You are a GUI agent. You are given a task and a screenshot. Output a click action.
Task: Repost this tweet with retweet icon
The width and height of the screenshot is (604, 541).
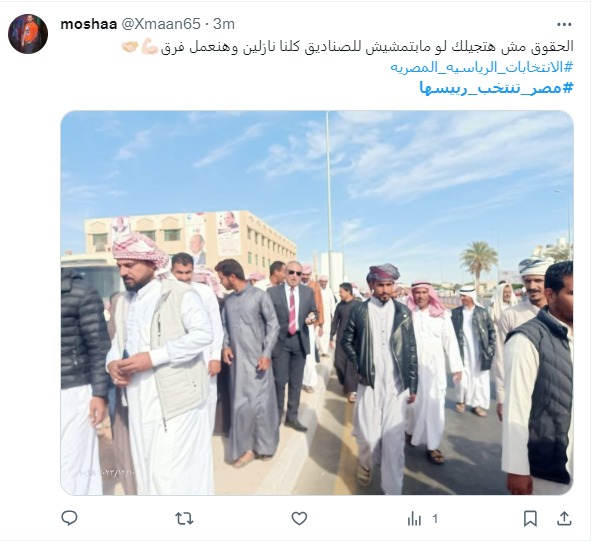coord(184,519)
